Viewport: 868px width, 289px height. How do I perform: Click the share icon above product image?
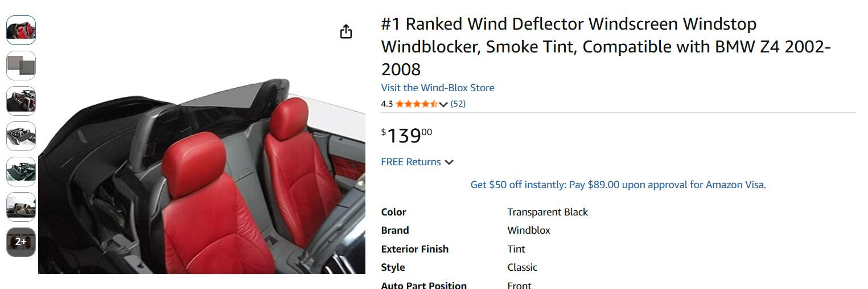[x=345, y=32]
